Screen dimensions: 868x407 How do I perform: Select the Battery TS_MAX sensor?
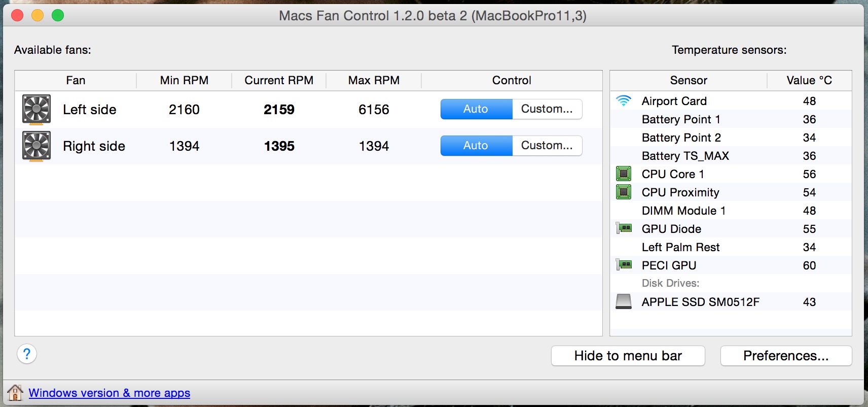[x=685, y=156]
